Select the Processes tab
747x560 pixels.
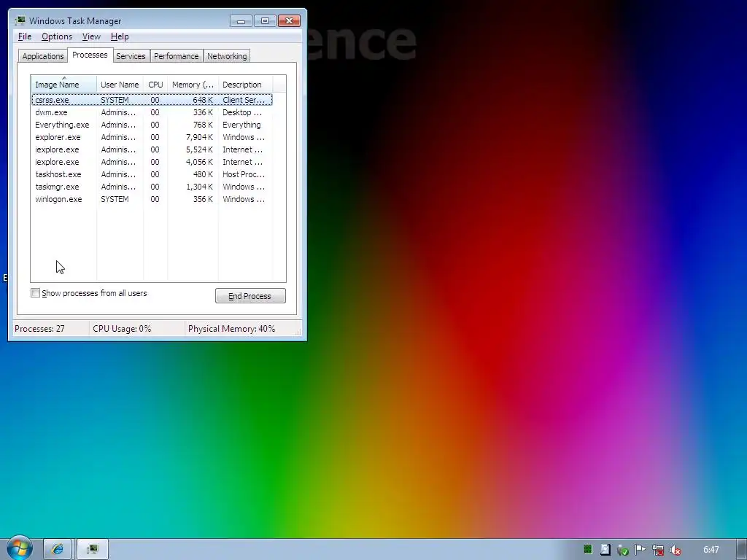coord(90,55)
